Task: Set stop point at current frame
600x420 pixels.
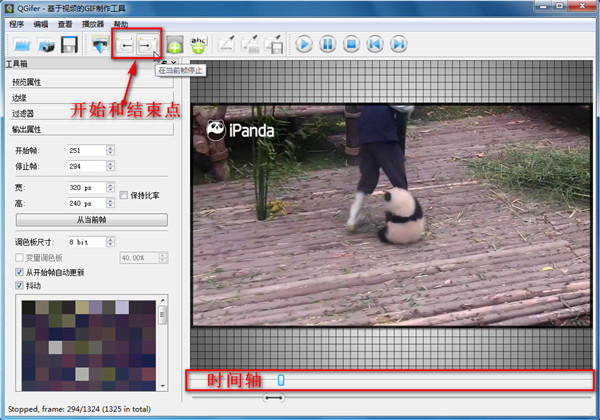Action: [x=148, y=45]
